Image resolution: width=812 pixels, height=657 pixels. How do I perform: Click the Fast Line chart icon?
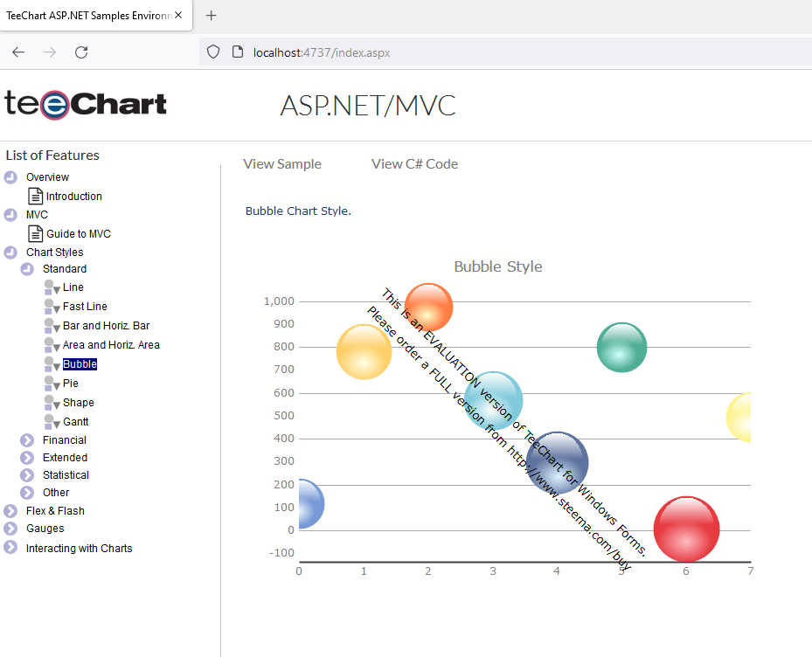click(x=52, y=307)
